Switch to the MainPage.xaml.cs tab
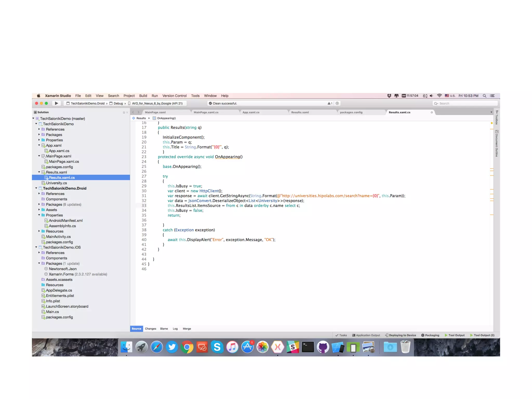Image resolution: width=532 pixels, height=399 pixels. click(x=206, y=112)
